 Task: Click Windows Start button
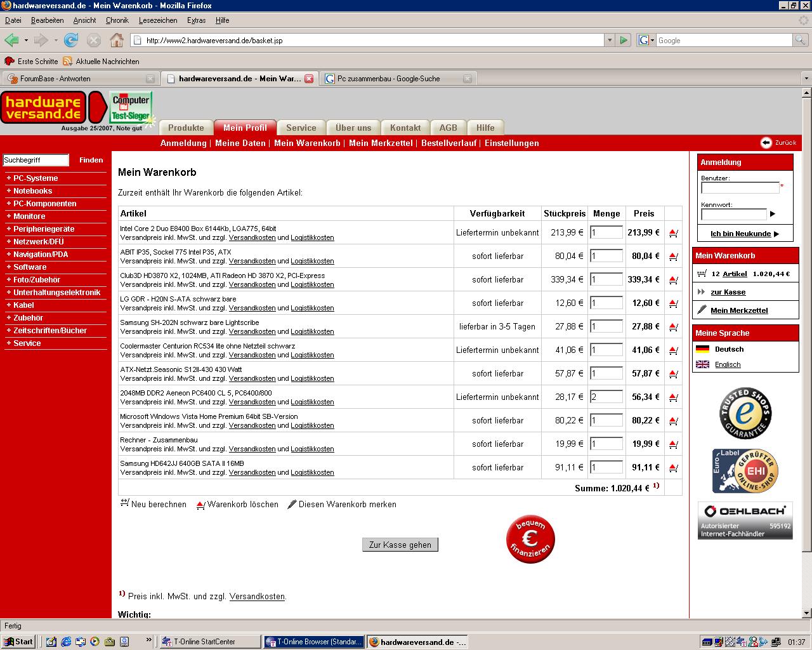point(18,641)
